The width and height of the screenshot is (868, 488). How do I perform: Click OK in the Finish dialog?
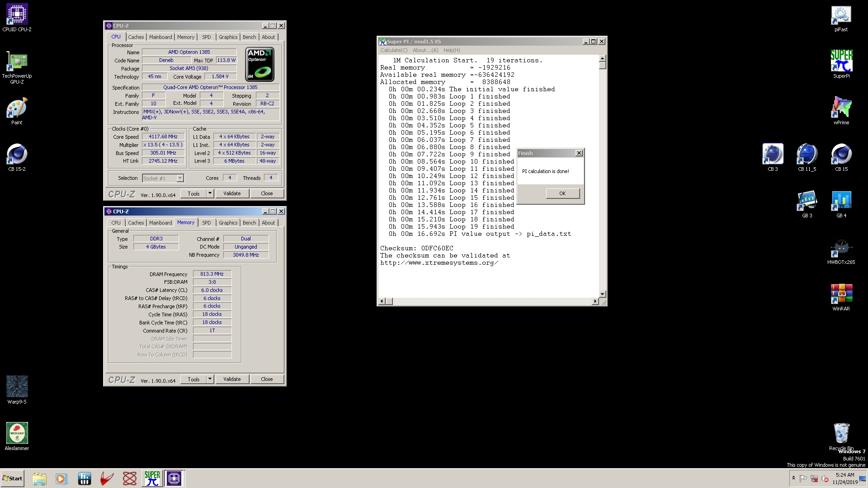[x=562, y=193]
